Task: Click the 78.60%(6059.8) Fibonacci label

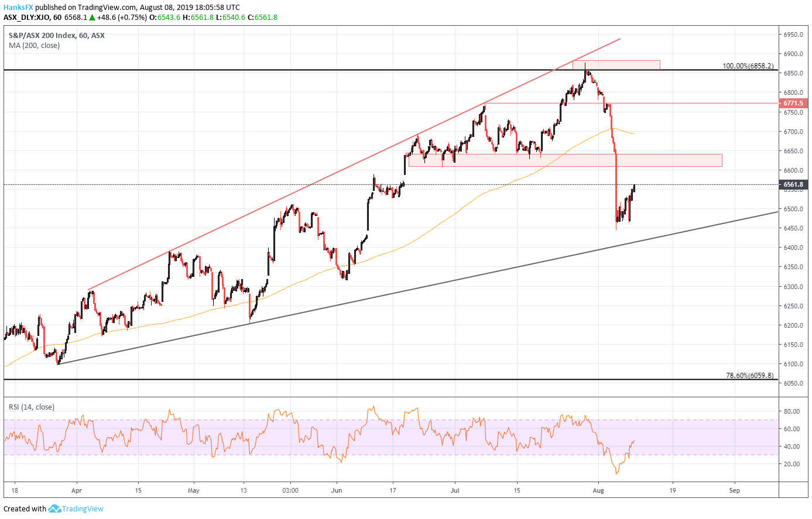Action: 749,376
